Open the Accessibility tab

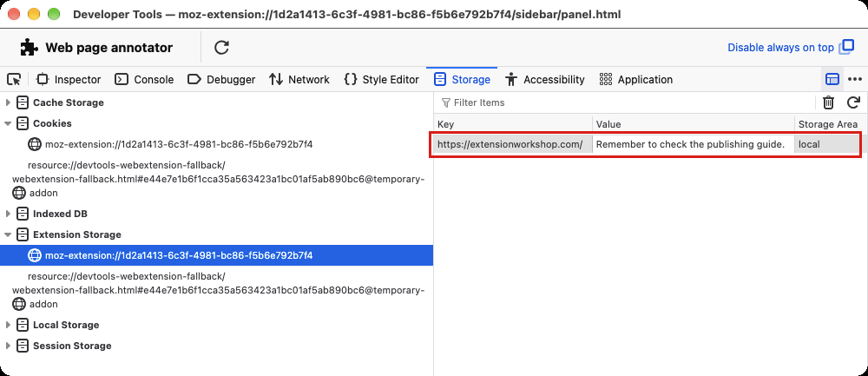[545, 80]
